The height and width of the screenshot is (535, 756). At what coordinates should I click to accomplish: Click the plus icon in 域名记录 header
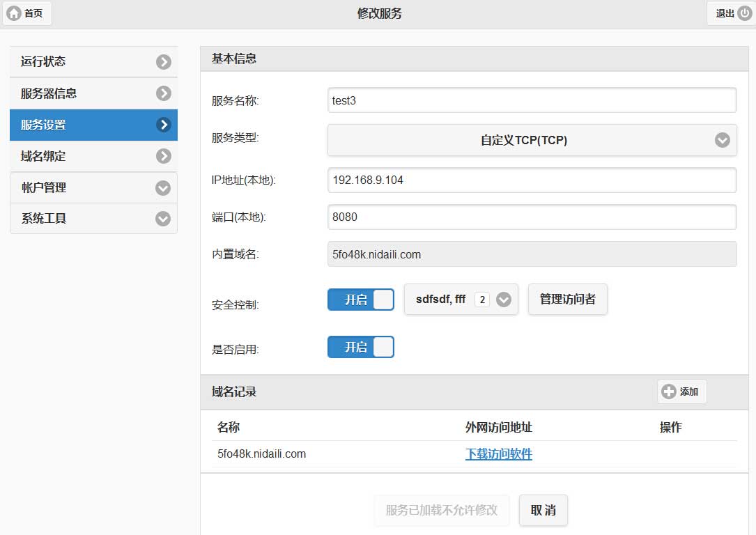pos(668,391)
